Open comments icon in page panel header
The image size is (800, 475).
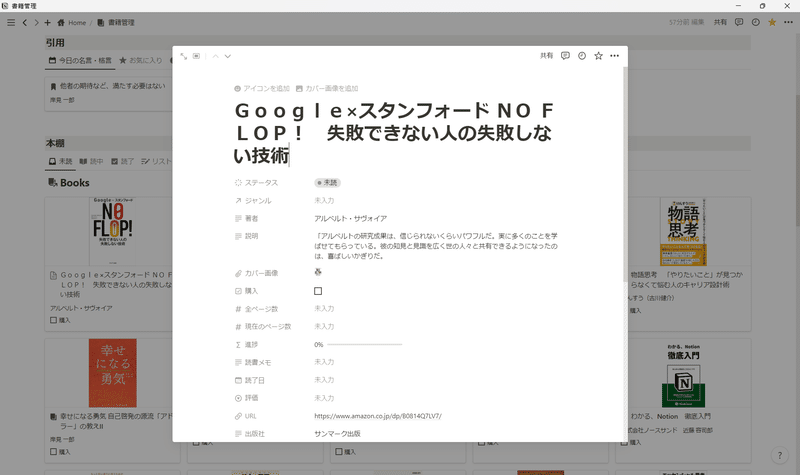pos(565,56)
